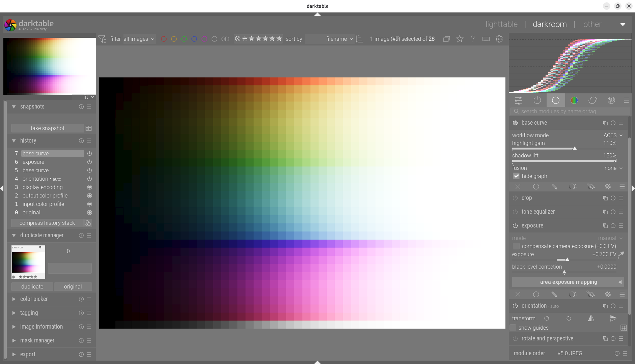
Task: Uncheck the hide graph checkbox
Action: 516,176
